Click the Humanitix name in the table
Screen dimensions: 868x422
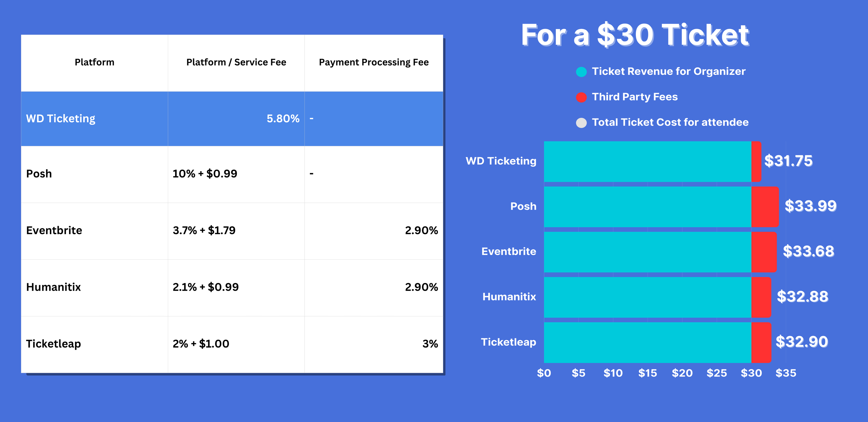pyautogui.click(x=54, y=287)
